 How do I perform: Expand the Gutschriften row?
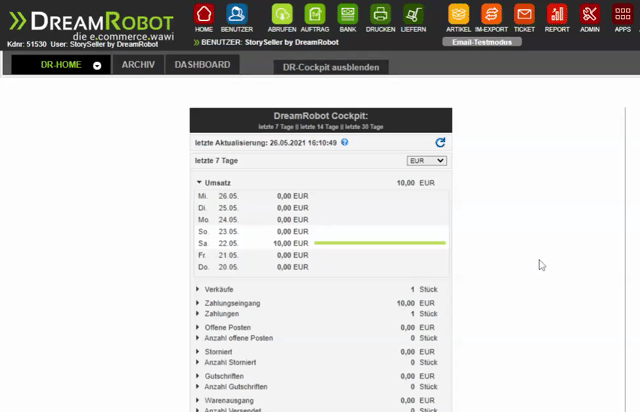[198, 376]
